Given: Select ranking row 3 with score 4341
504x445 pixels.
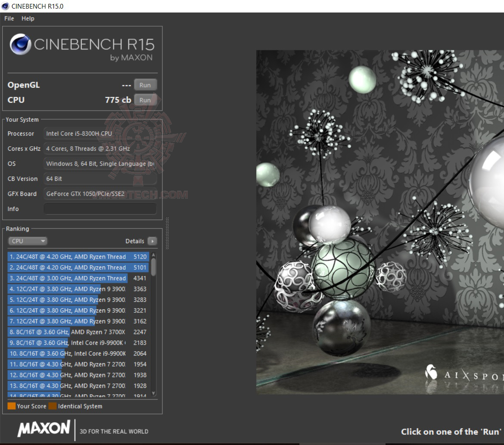Looking at the screenshot, I should point(78,278).
